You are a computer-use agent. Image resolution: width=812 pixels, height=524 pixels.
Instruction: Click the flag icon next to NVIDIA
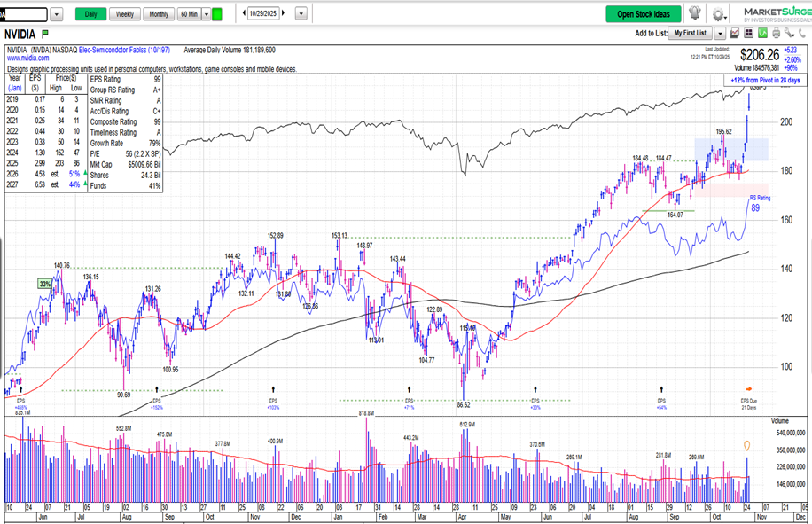point(44,35)
